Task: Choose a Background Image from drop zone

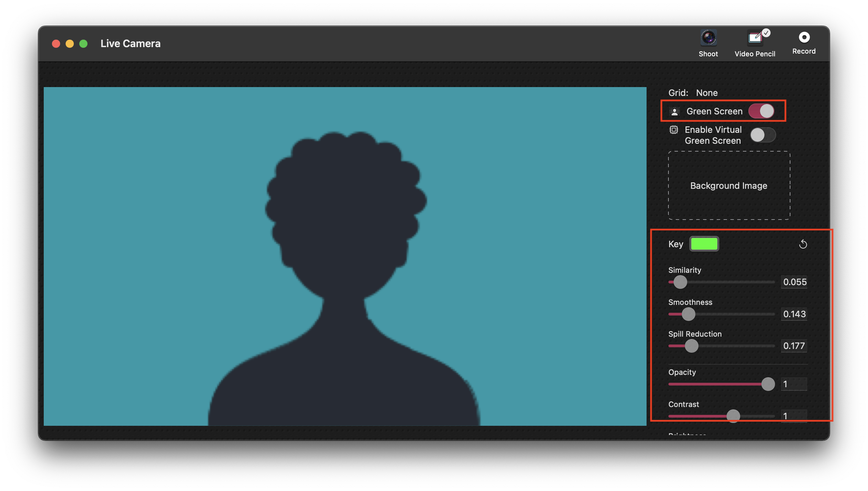Action: click(729, 185)
